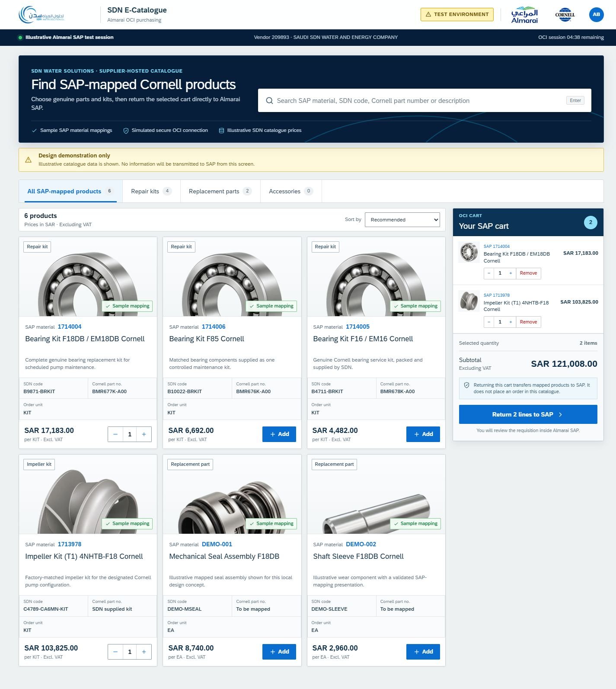Click the Shaft Sleeve product image
Image resolution: width=616 pixels, height=689 pixels.
tap(376, 494)
